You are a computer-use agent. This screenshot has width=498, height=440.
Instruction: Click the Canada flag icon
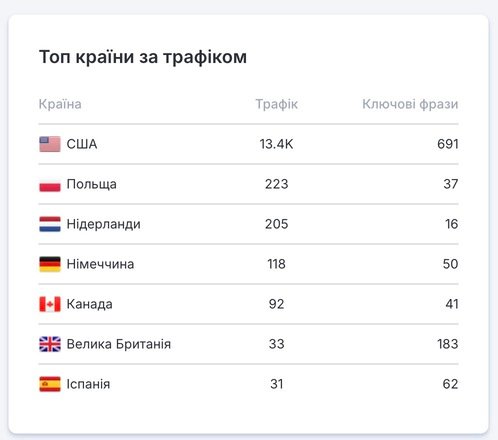coord(50,304)
